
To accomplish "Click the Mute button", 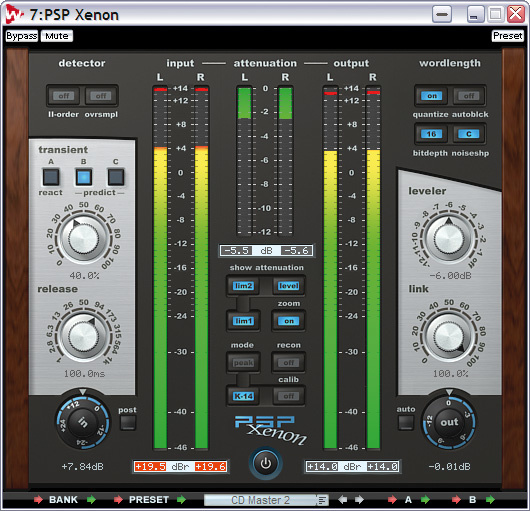I will click(x=57, y=36).
